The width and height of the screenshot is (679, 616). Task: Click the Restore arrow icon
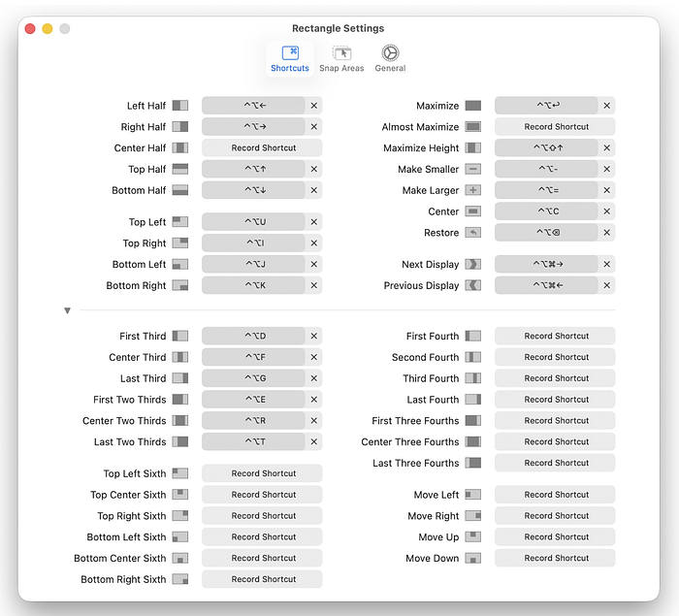coord(473,233)
